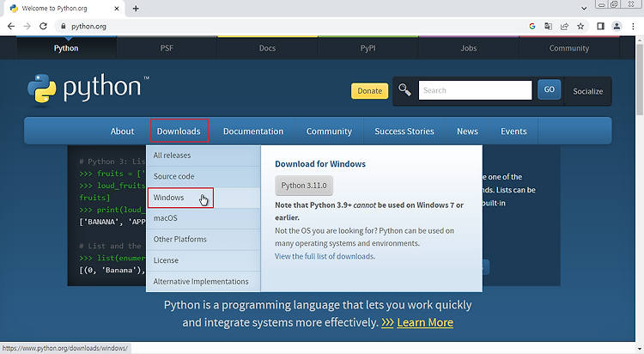This screenshot has height=354, width=644.
Task: Click the Donate button
Action: click(x=369, y=91)
